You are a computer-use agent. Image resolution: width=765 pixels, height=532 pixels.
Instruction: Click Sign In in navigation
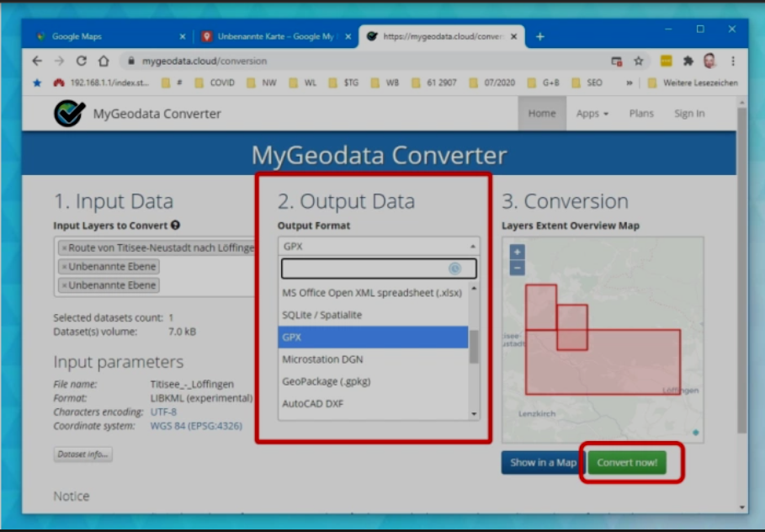(x=689, y=114)
